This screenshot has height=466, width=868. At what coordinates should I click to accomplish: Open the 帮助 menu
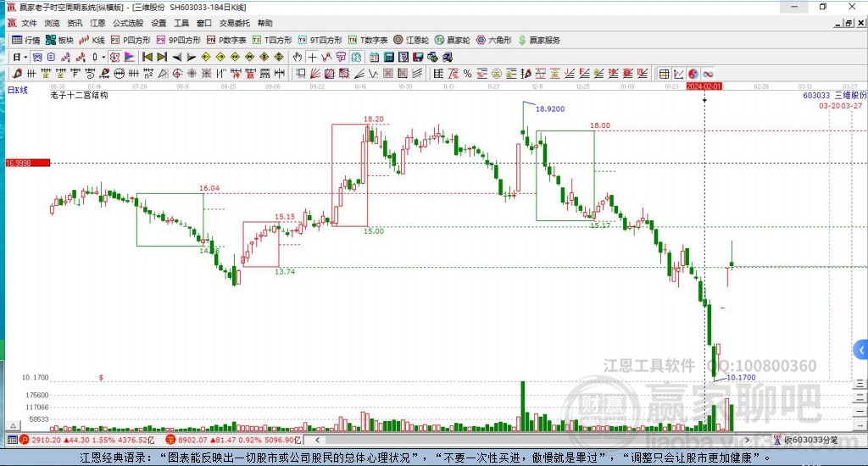click(265, 23)
